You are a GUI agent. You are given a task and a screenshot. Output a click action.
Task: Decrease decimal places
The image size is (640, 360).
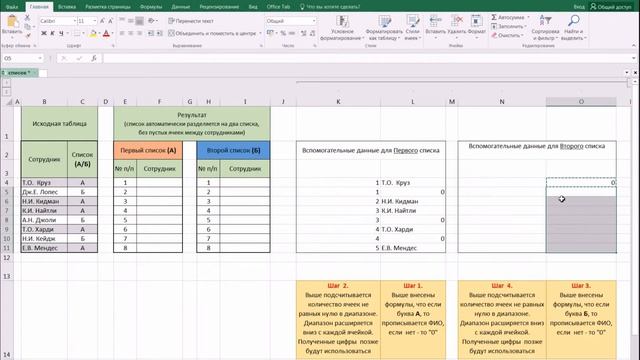[312, 33]
